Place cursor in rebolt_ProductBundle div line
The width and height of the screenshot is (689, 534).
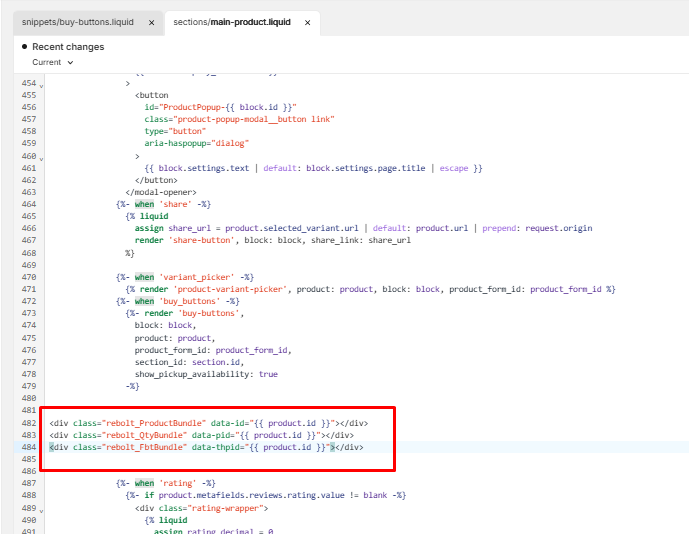(209, 423)
